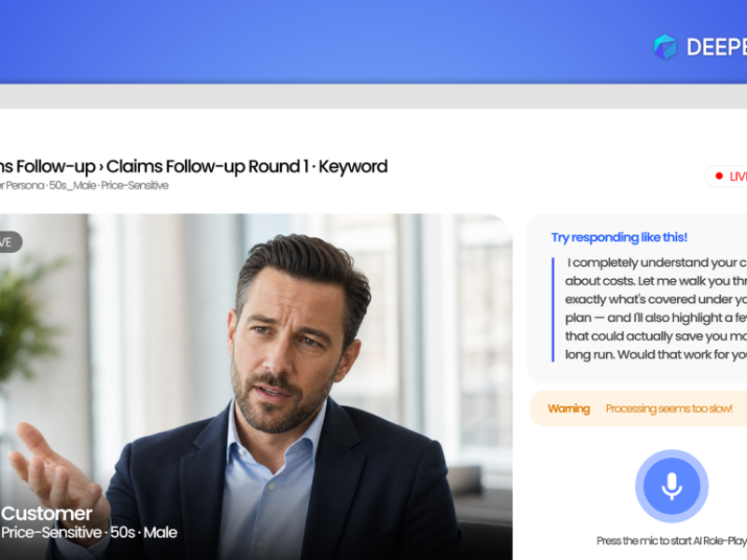
Task: Click the red LIVE dot indicator
Action: 719,176
